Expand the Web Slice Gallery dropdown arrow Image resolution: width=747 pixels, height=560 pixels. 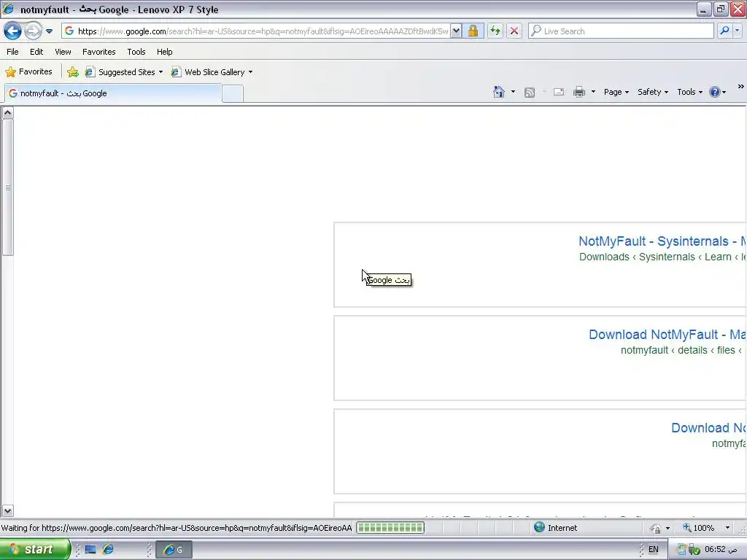click(251, 72)
